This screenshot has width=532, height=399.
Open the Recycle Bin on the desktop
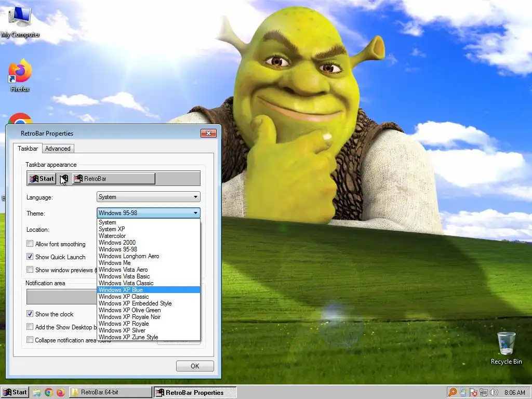pos(506,348)
